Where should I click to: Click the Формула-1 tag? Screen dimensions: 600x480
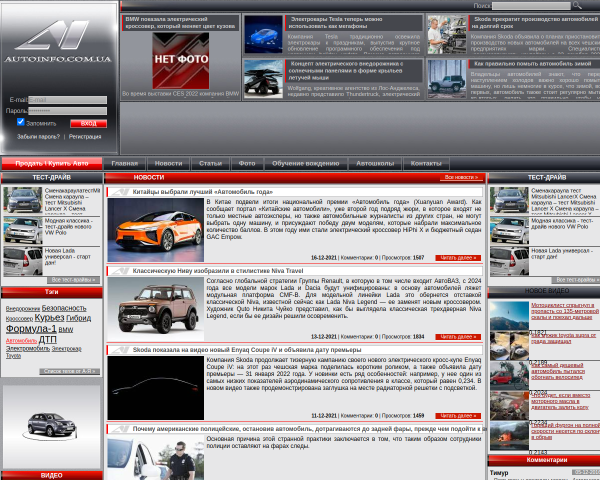(31, 328)
